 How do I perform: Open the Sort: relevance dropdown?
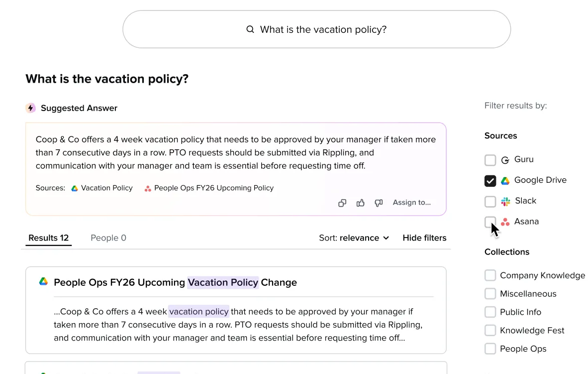[354, 238]
